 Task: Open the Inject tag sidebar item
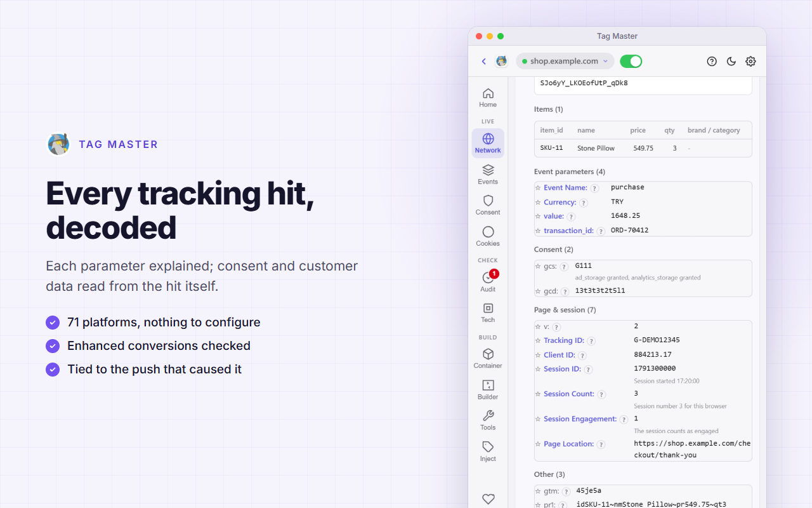tap(488, 451)
